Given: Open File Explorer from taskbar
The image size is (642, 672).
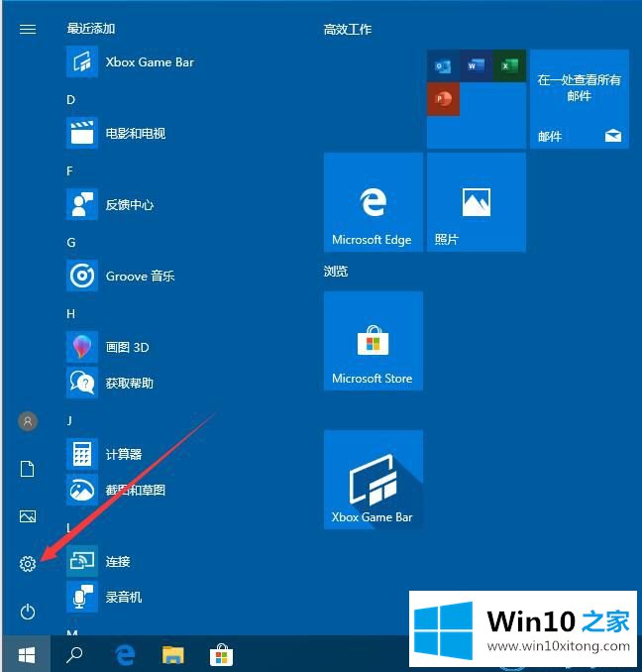Looking at the screenshot, I should point(173,655).
